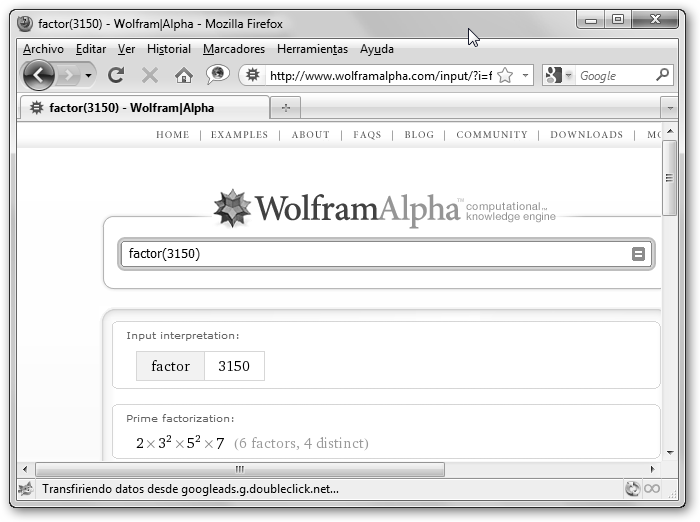The width and height of the screenshot is (700, 522).
Task: Click the search magnifier icon in Google box
Action: [662, 75]
